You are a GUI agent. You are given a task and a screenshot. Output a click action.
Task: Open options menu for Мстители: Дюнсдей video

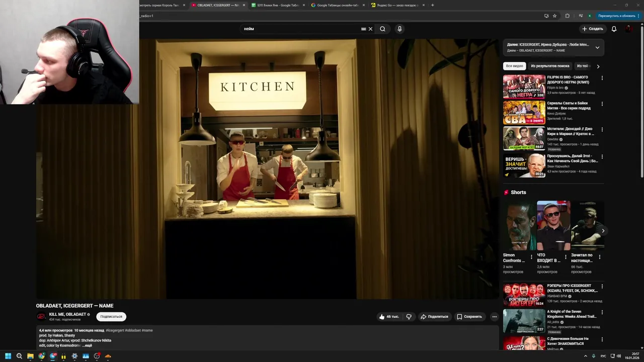(x=602, y=130)
